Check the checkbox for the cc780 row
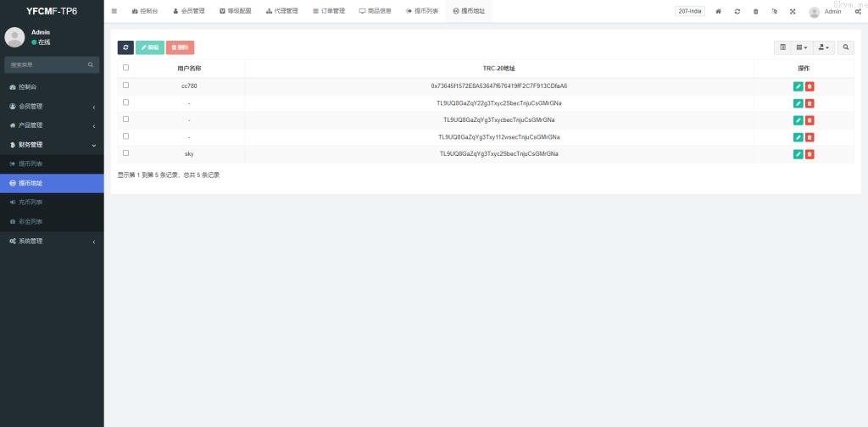Screen dimensions: 868x427 [x=126, y=86]
